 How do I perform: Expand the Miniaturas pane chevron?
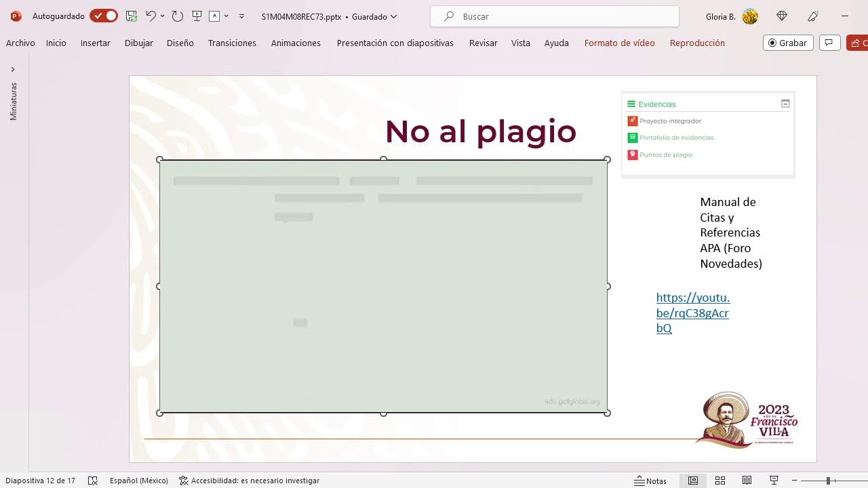[x=13, y=69]
